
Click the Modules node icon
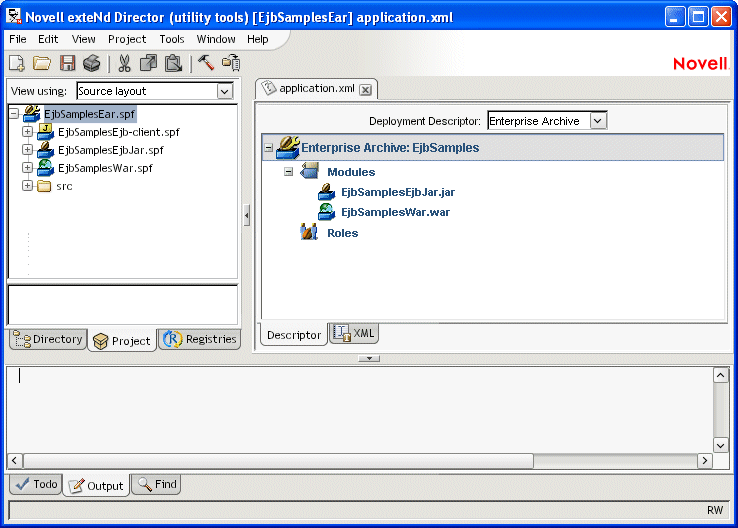pos(309,171)
